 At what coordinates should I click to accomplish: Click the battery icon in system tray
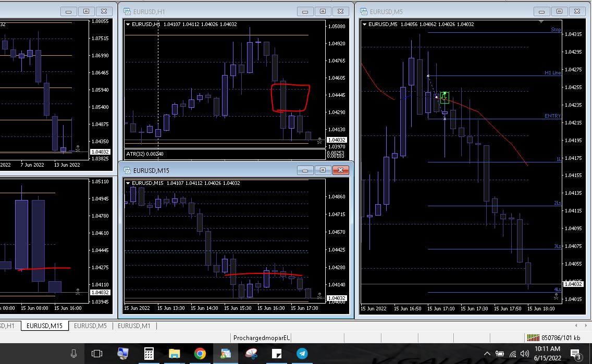coord(499,354)
